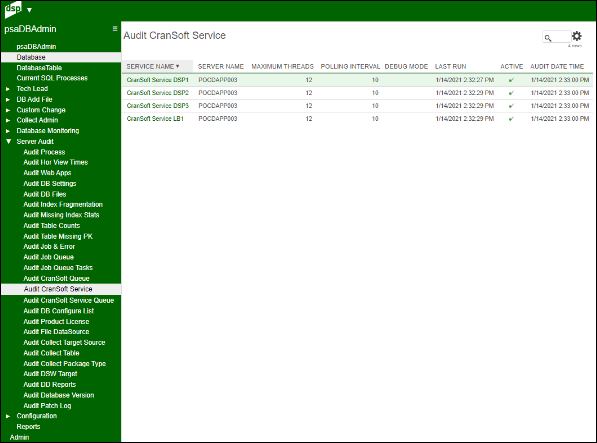
Task: Open CranSoft Service DSP2 link
Action: [x=158, y=93]
